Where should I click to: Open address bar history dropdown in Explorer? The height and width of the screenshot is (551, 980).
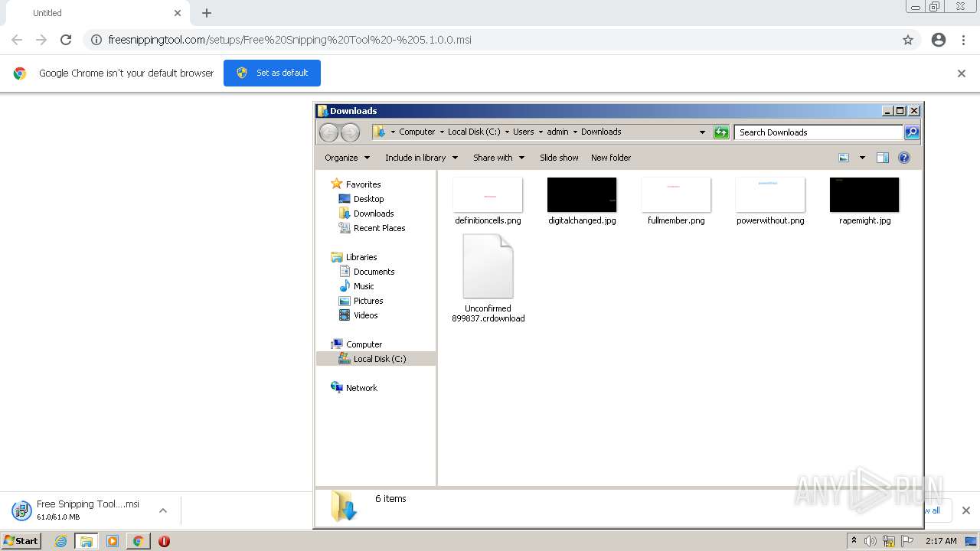pos(702,132)
